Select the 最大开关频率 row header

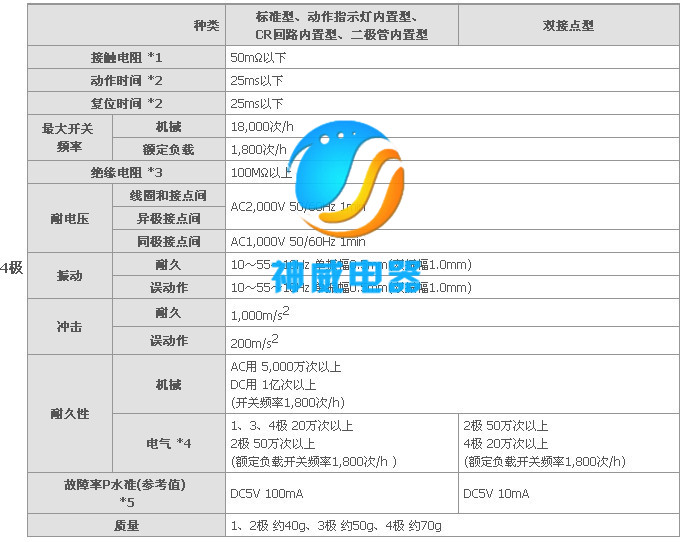tap(69, 138)
